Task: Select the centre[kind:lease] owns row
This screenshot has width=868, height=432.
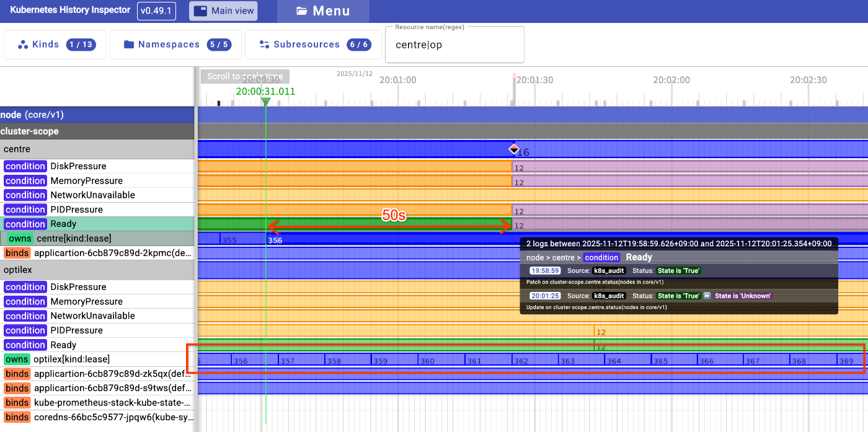Action: 98,239
